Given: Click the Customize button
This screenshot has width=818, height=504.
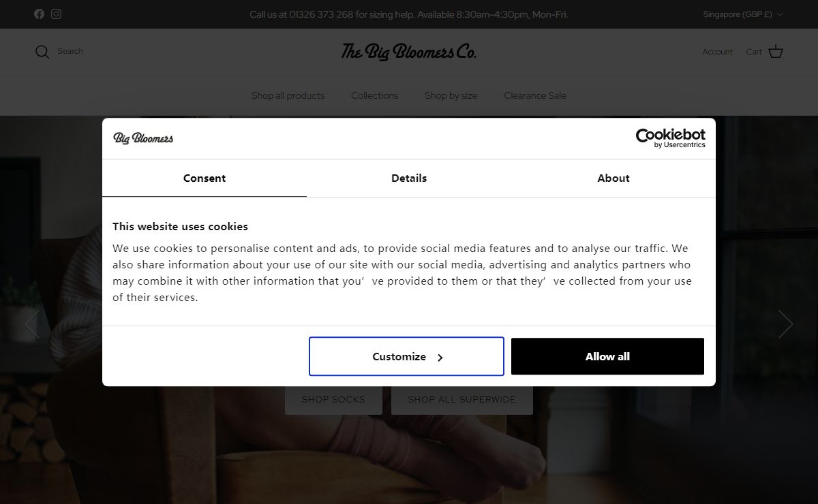Looking at the screenshot, I should (x=406, y=356).
